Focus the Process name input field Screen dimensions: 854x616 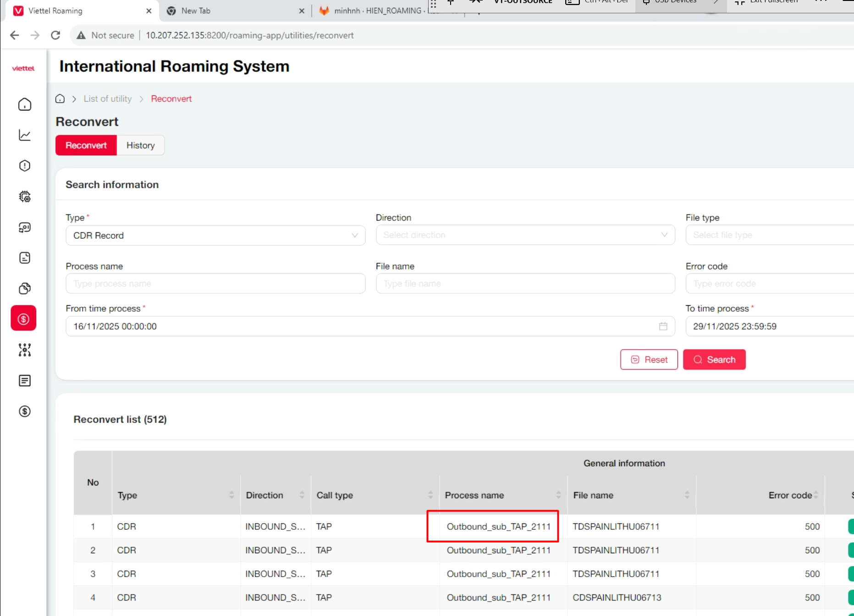pos(215,284)
